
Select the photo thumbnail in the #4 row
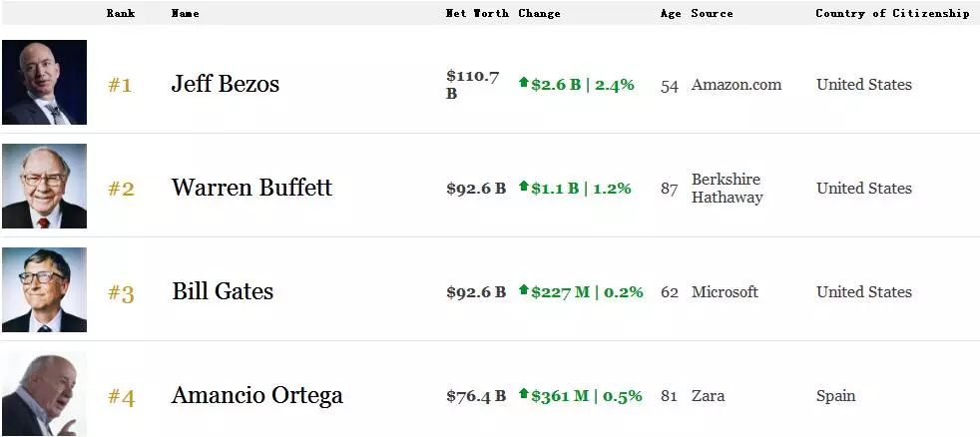pos(45,395)
